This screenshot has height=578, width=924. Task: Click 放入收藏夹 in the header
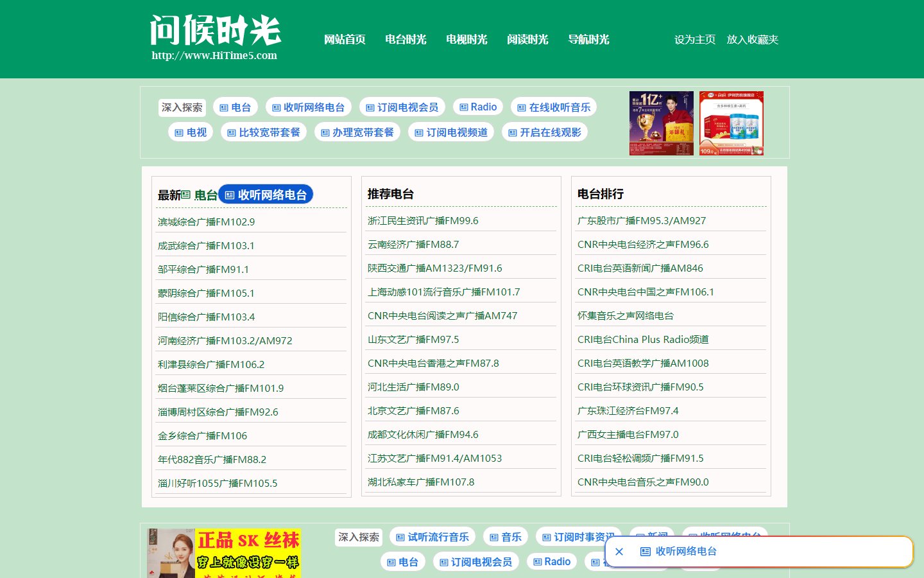[752, 40]
